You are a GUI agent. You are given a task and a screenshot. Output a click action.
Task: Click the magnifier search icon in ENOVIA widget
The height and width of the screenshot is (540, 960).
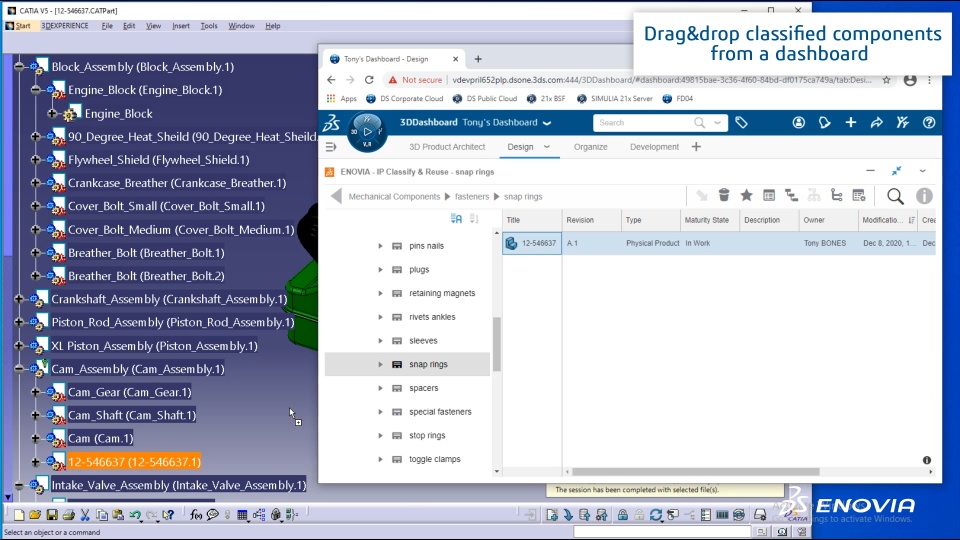click(895, 196)
